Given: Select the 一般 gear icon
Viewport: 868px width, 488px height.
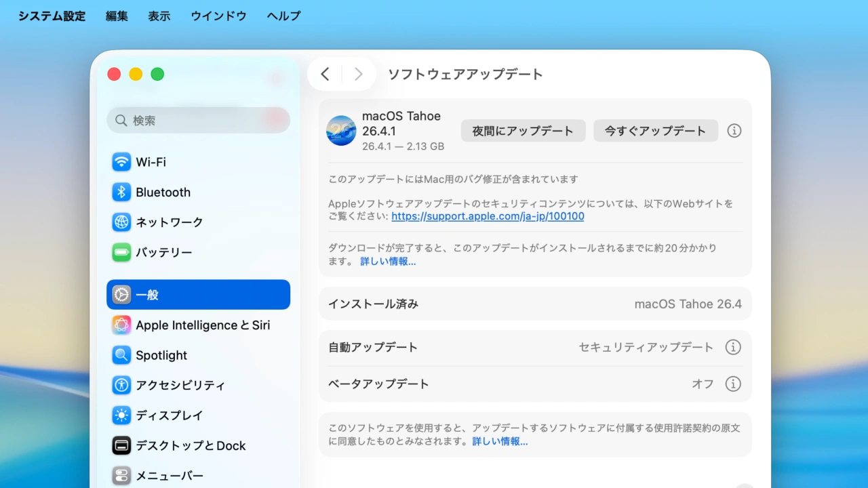Looking at the screenshot, I should (x=121, y=294).
